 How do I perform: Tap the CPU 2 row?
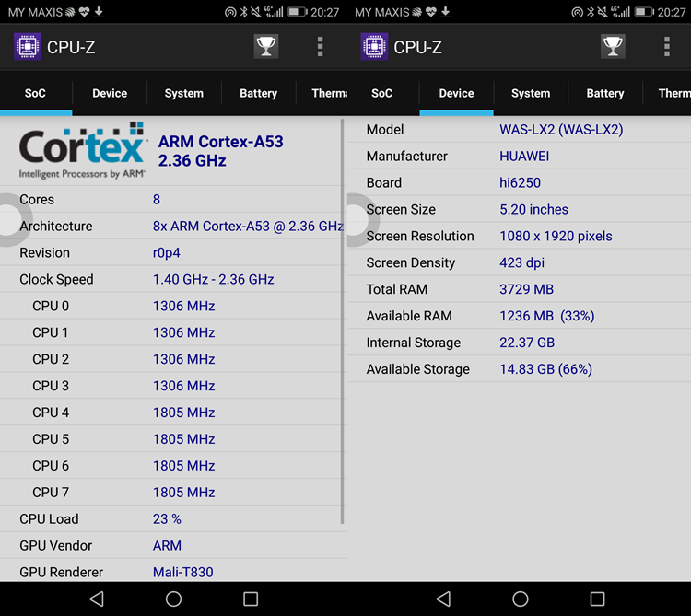173,359
